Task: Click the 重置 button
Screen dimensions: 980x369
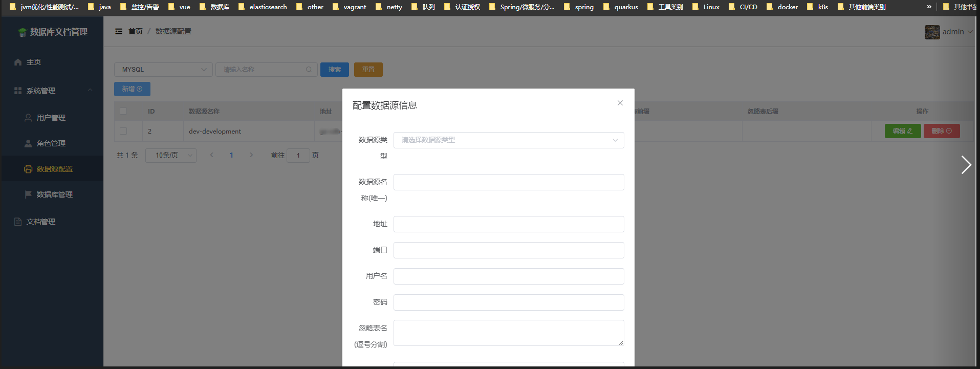Action: click(368, 70)
